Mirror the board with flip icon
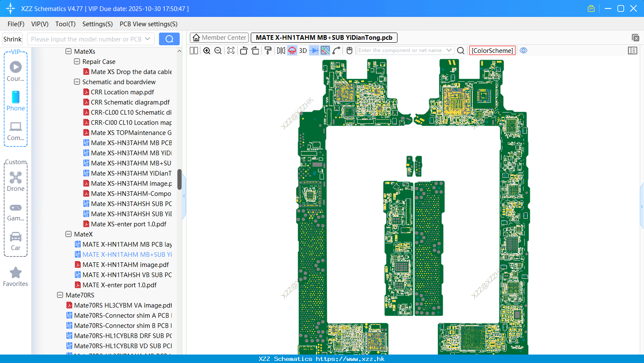The image size is (644, 363). point(281,51)
